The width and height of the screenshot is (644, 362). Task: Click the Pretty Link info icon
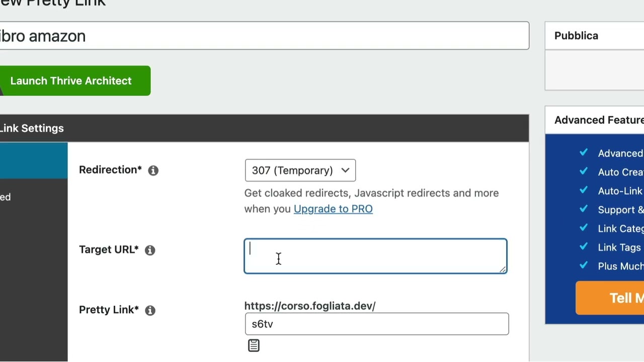(x=150, y=310)
